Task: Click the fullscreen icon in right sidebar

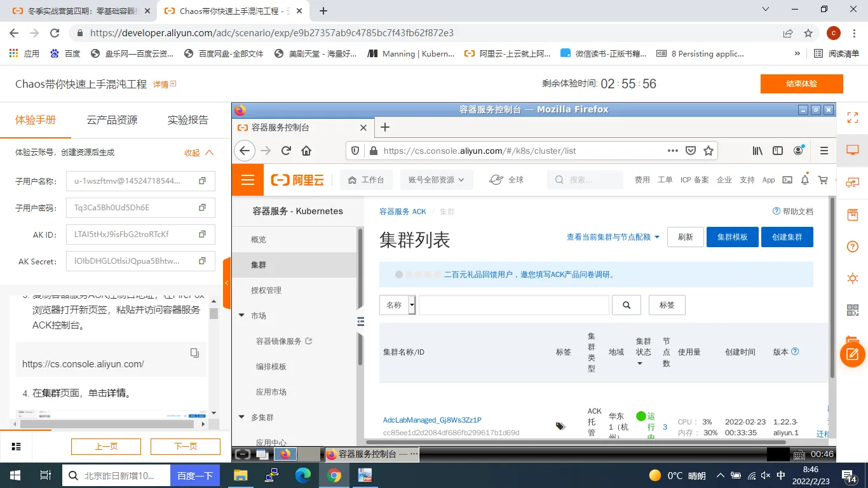Action: tap(853, 118)
